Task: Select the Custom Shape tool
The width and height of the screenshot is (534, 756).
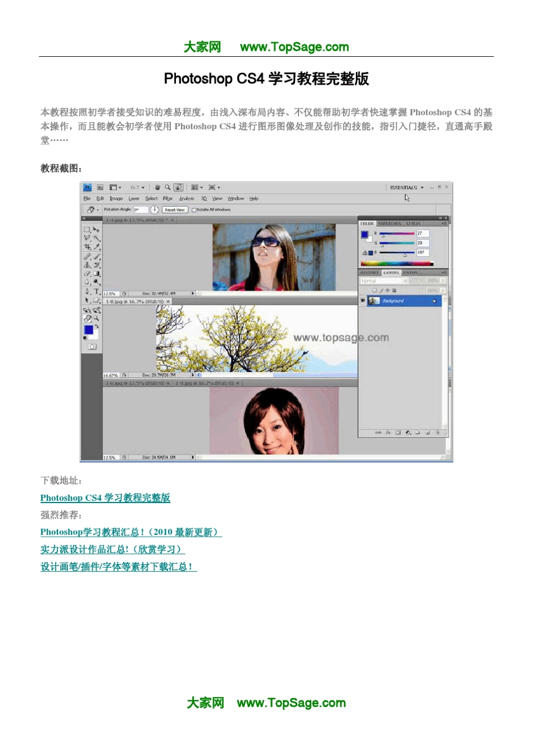Action: click(97, 300)
